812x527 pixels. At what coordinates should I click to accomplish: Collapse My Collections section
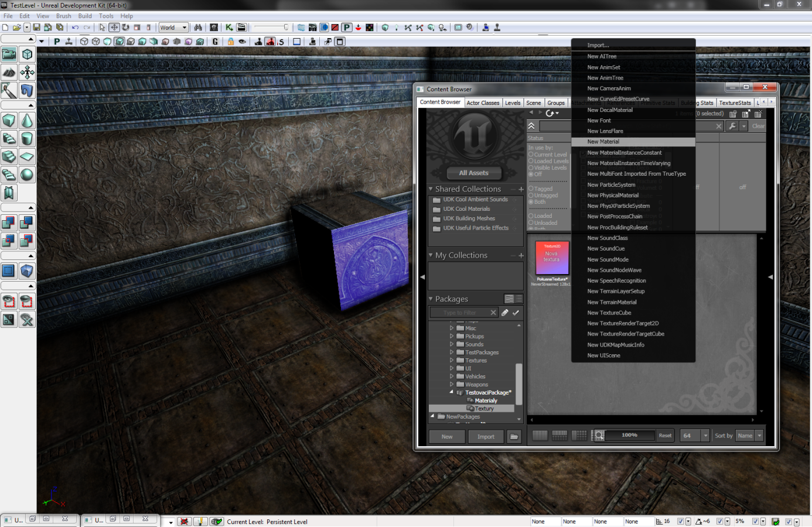(x=431, y=255)
